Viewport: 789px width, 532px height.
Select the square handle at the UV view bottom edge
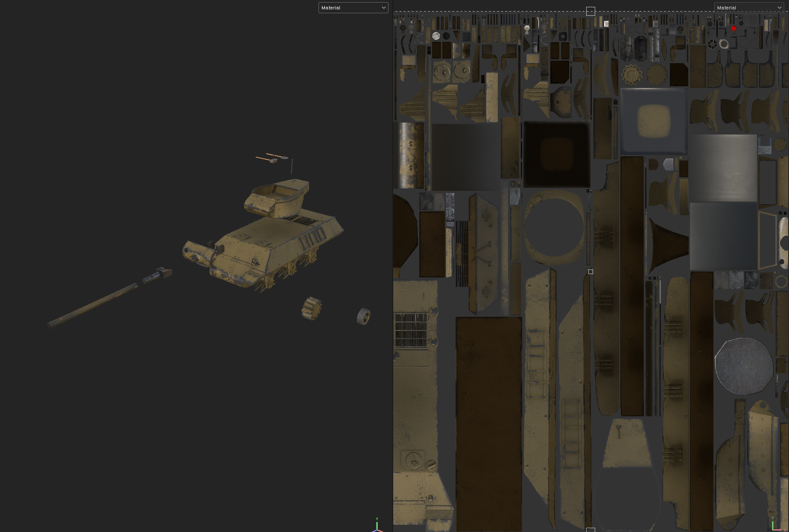pos(590,530)
